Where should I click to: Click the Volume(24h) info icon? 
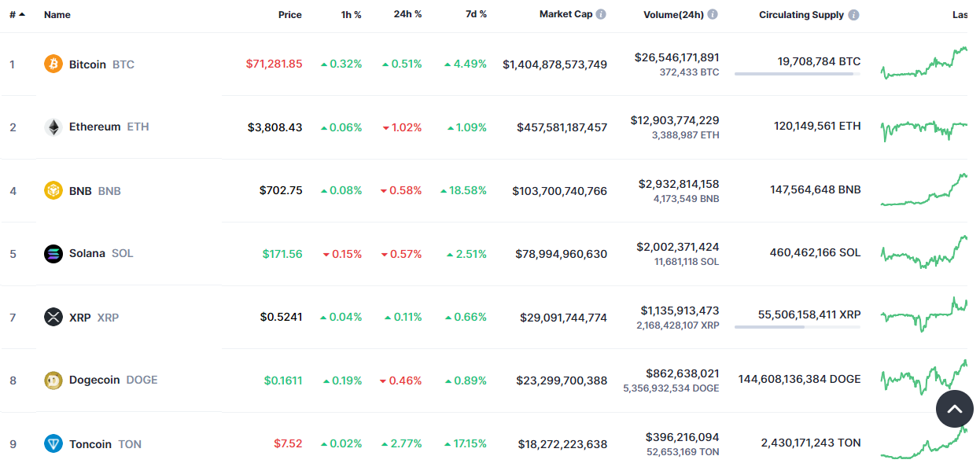coord(713,14)
